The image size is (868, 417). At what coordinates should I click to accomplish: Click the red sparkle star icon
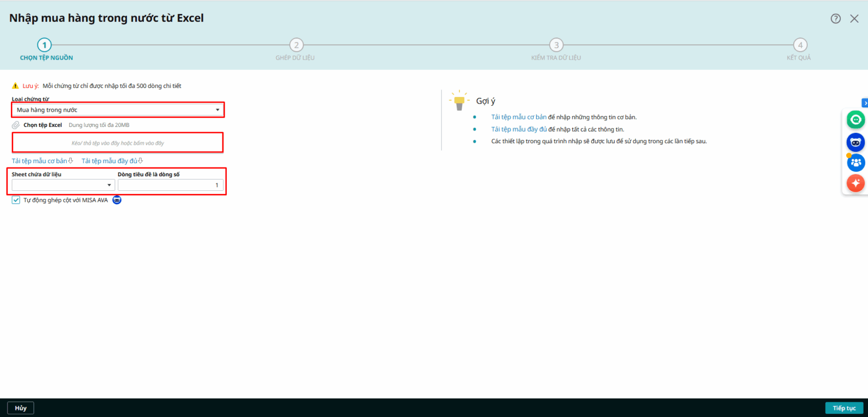pyautogui.click(x=856, y=183)
